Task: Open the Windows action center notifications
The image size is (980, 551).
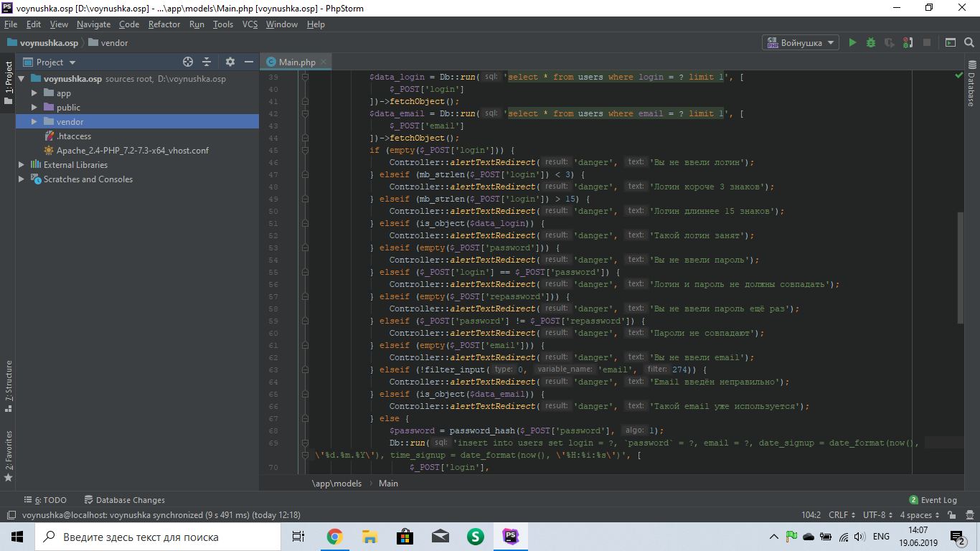Action: pos(958,537)
